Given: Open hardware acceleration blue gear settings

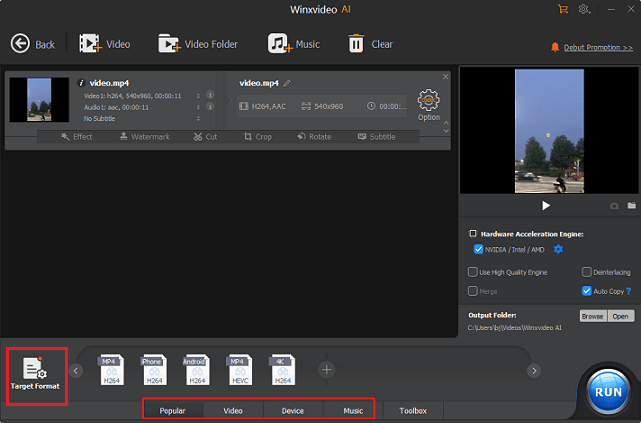Looking at the screenshot, I should (x=558, y=249).
